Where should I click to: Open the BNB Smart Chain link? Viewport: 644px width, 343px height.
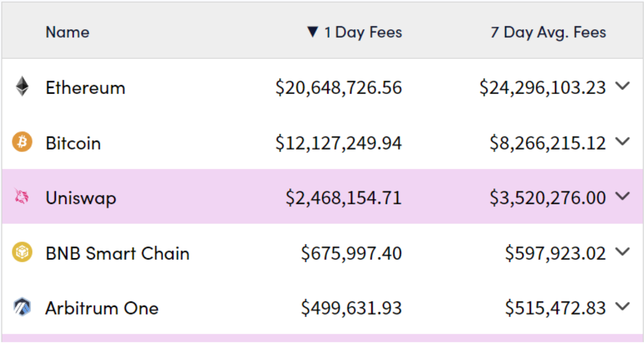click(x=118, y=253)
